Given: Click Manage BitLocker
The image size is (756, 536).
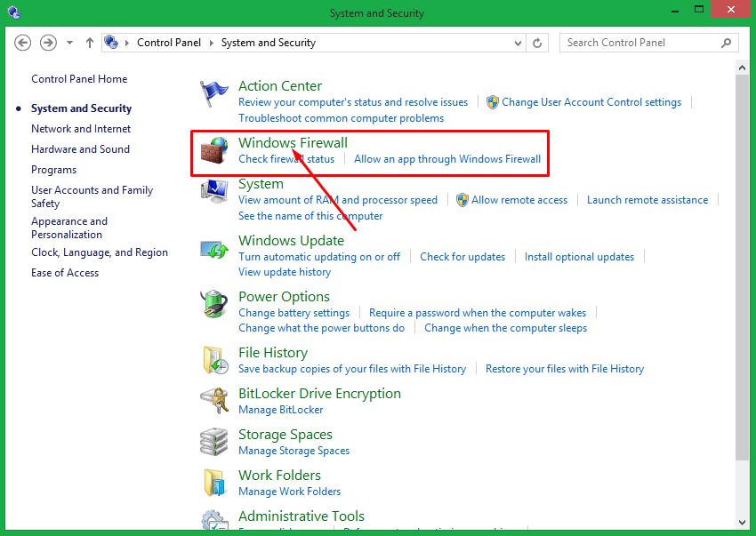Looking at the screenshot, I should (x=280, y=410).
